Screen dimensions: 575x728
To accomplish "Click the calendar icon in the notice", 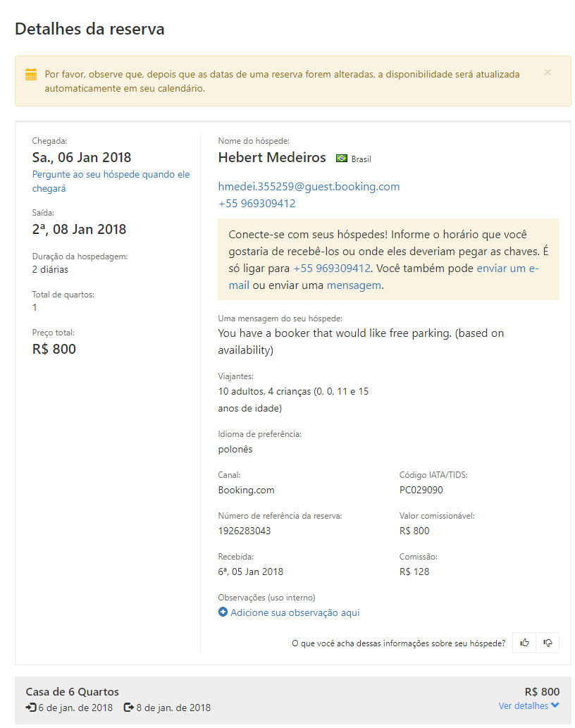I will (x=31, y=75).
